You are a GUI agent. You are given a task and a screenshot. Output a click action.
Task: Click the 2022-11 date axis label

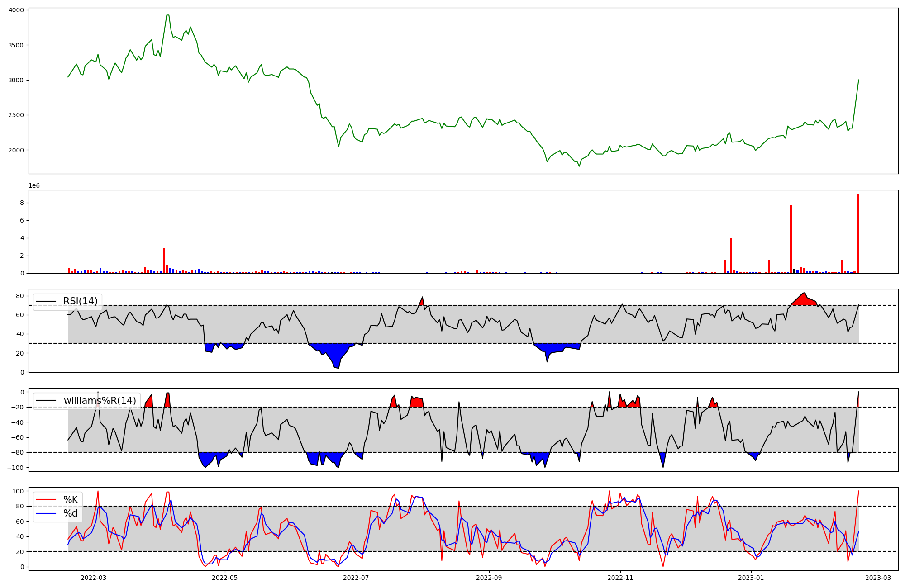click(620, 578)
